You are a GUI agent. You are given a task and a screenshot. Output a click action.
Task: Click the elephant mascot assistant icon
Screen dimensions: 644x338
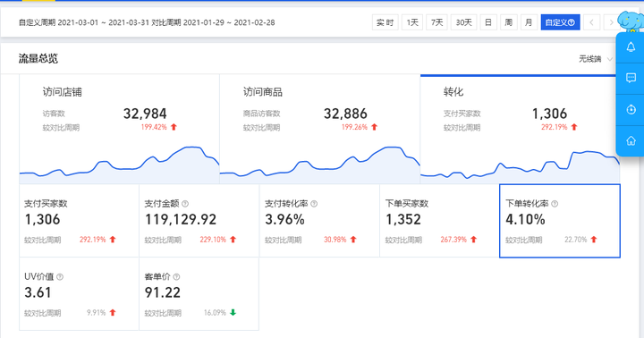tap(631, 21)
